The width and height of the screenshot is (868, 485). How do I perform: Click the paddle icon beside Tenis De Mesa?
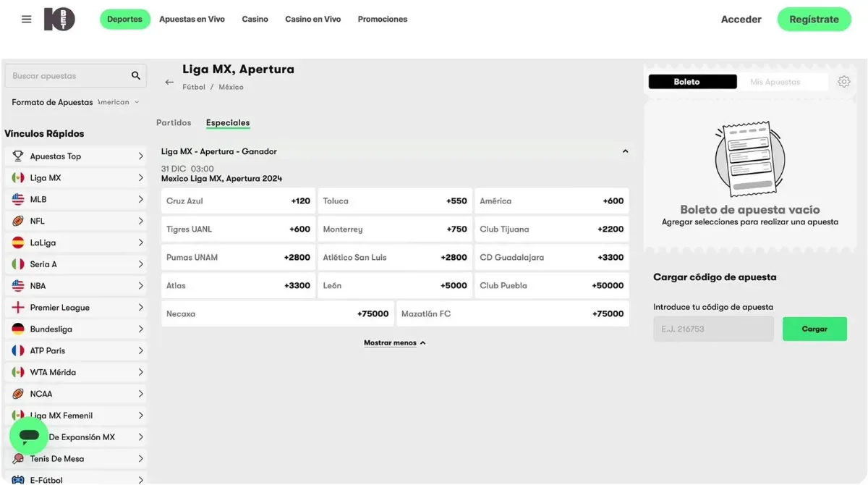(x=18, y=459)
